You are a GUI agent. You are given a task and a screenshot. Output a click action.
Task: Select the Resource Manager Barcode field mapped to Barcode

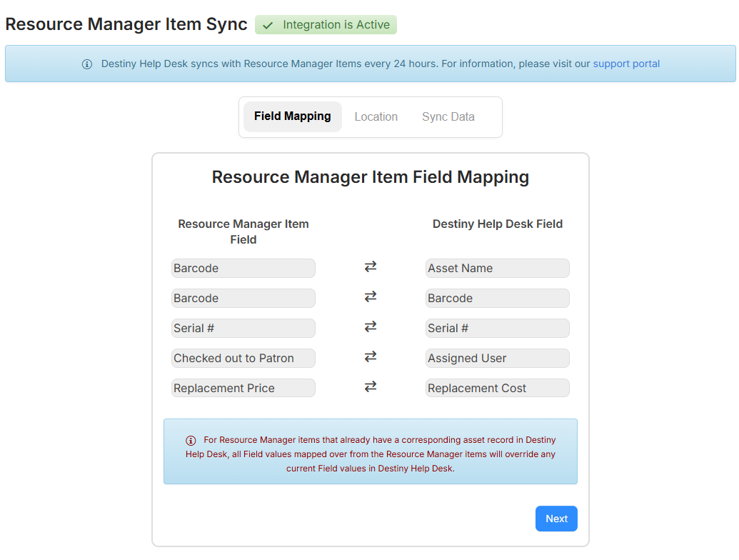click(x=243, y=299)
